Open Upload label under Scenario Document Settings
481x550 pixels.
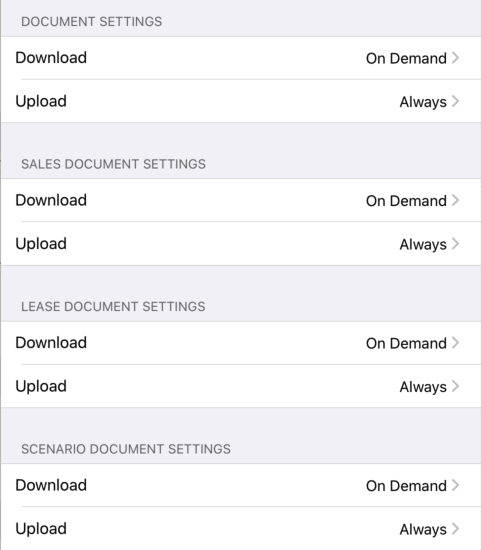coord(41,529)
